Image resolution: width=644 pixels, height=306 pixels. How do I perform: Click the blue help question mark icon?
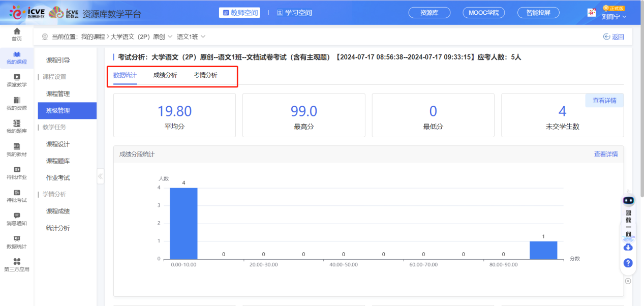(x=628, y=263)
